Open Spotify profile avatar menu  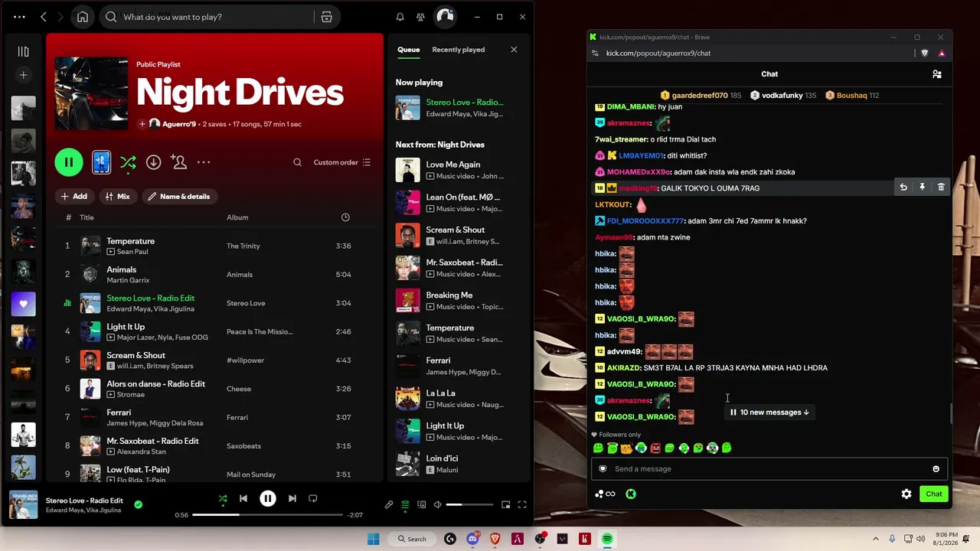click(x=445, y=16)
